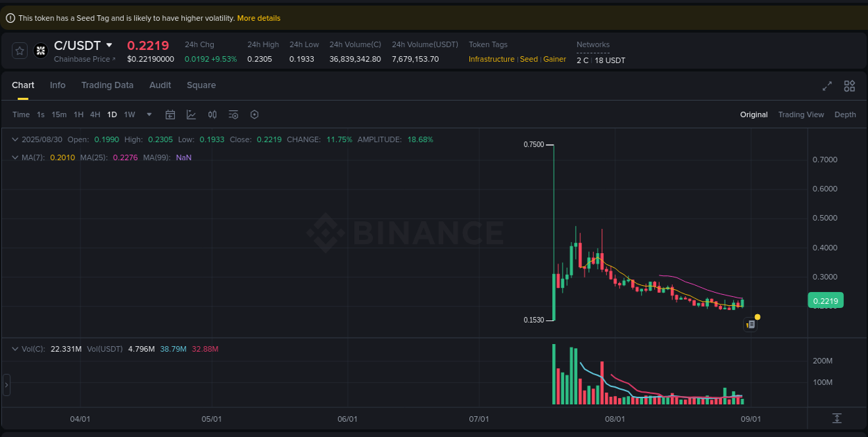Open the indicator settings icon
Screen dimensions: 868x437
tap(233, 114)
